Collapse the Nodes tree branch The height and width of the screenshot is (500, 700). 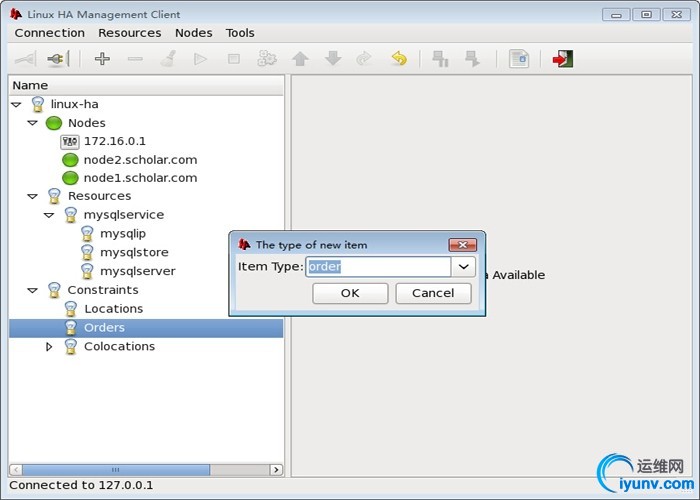tap(33, 123)
